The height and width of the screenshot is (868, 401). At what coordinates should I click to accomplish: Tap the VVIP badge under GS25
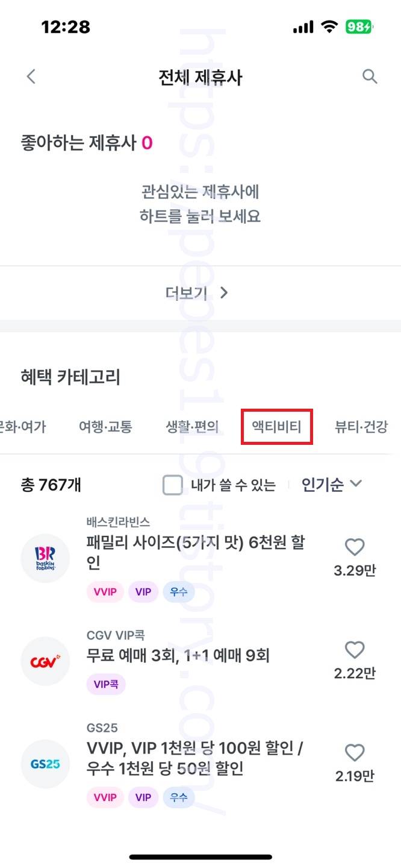(105, 797)
